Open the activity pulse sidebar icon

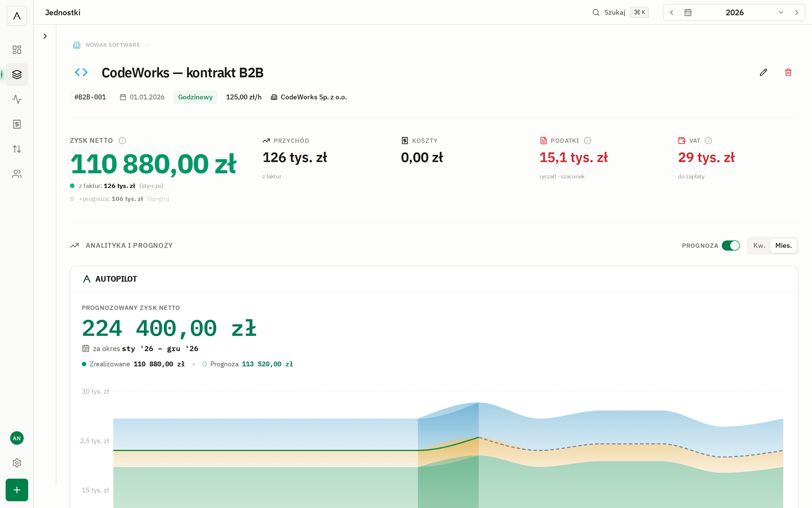[17, 99]
